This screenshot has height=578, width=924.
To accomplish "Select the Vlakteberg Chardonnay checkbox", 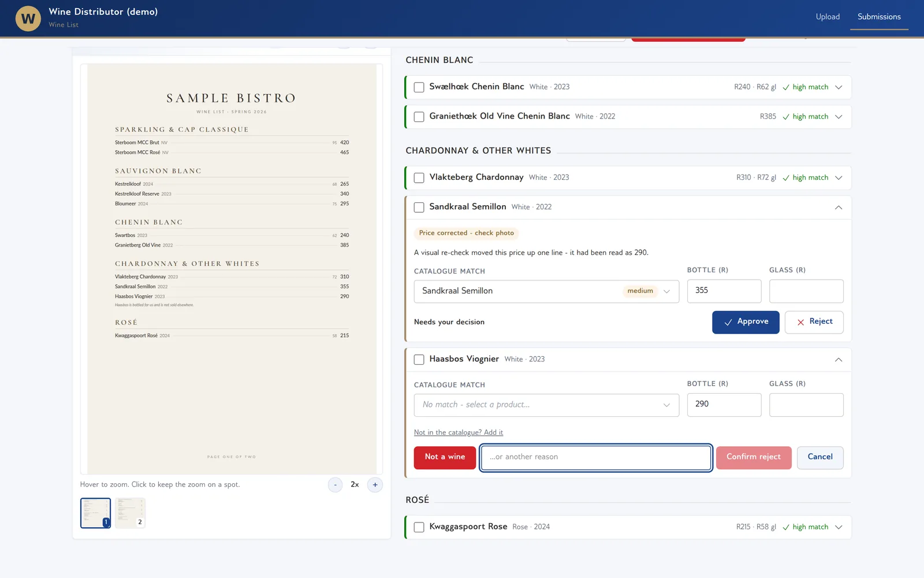I will coord(419,178).
